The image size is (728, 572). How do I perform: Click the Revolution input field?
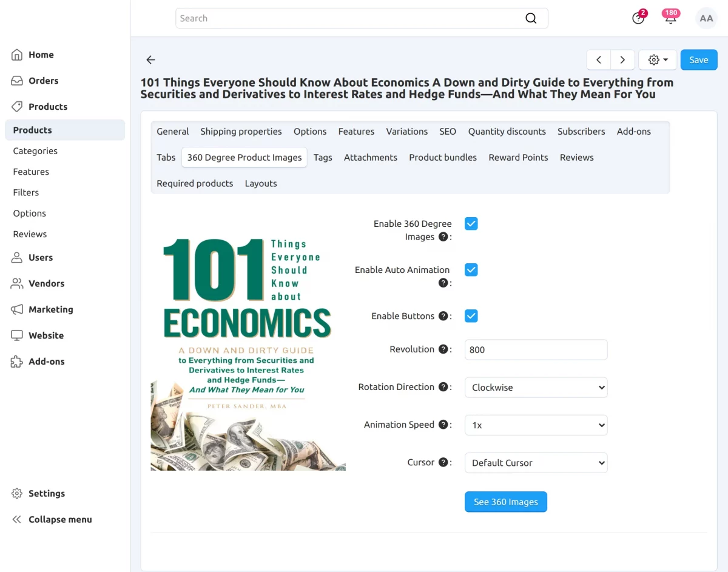pyautogui.click(x=536, y=350)
